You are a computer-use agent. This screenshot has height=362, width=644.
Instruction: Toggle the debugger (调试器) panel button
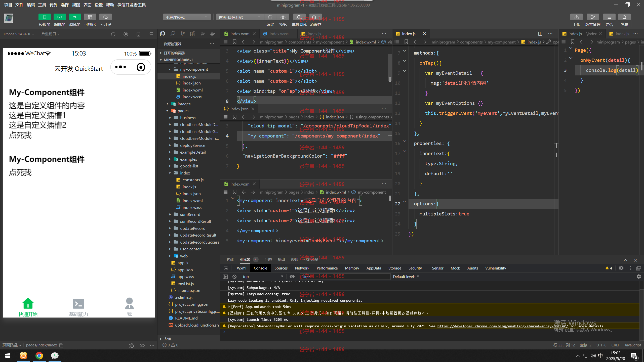(x=75, y=17)
